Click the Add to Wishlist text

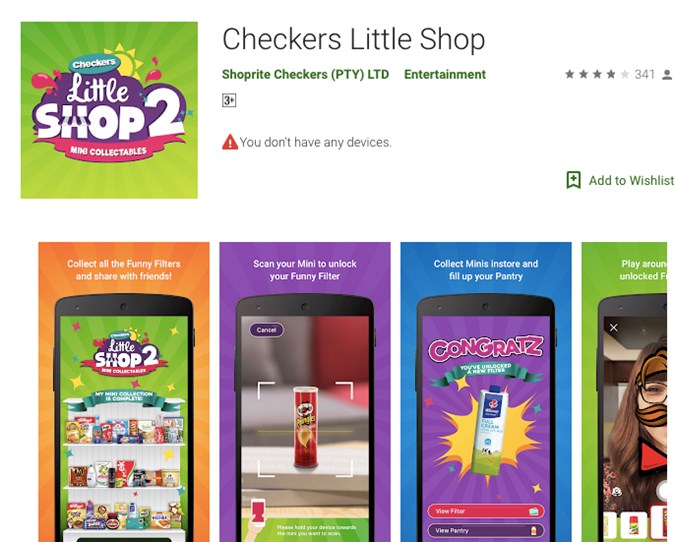click(x=631, y=180)
